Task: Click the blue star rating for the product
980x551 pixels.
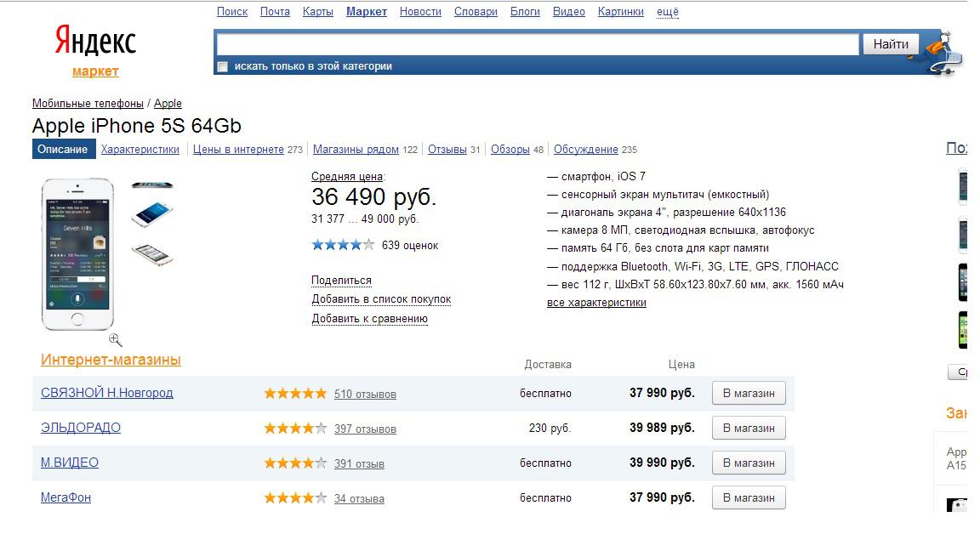Action: 343,245
